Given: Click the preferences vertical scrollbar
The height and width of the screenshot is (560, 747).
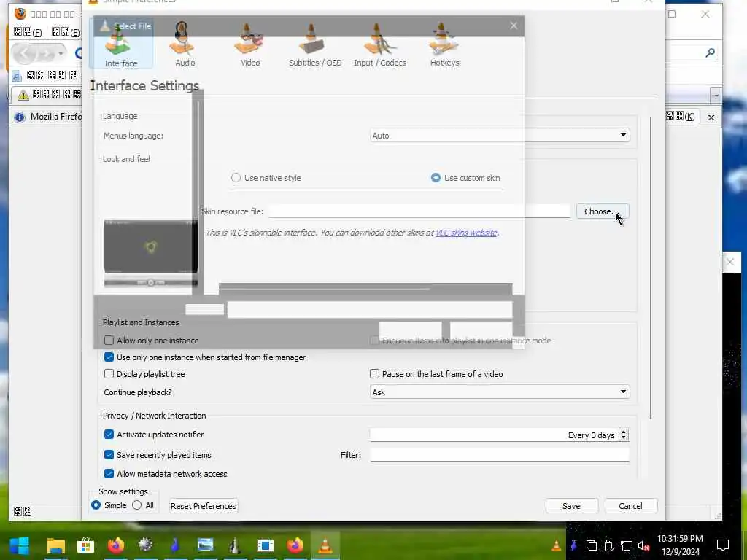Looking at the screenshot, I should coord(650,268).
